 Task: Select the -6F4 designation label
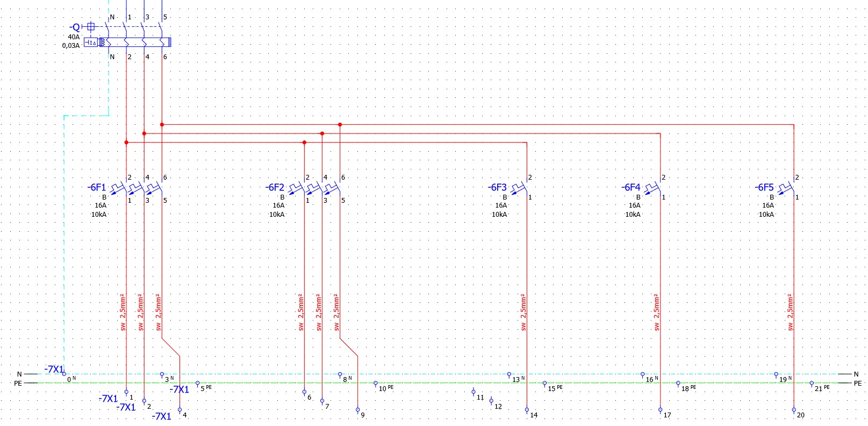click(x=631, y=187)
